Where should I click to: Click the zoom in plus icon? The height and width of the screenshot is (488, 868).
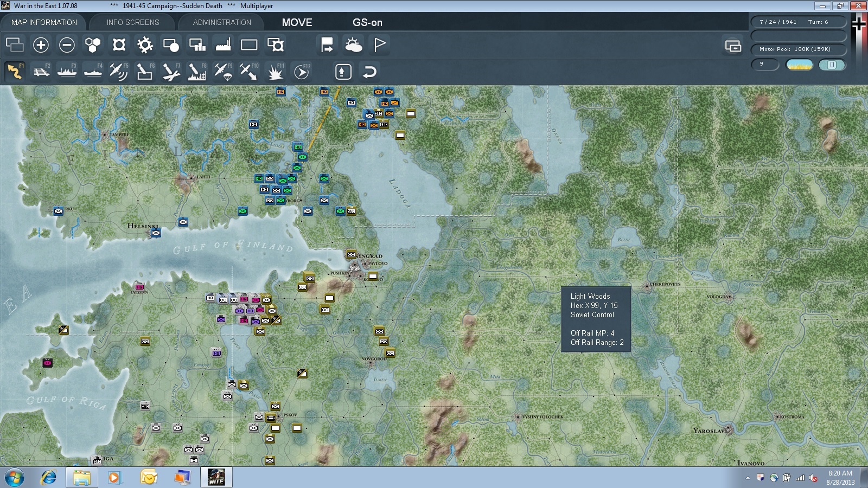41,44
